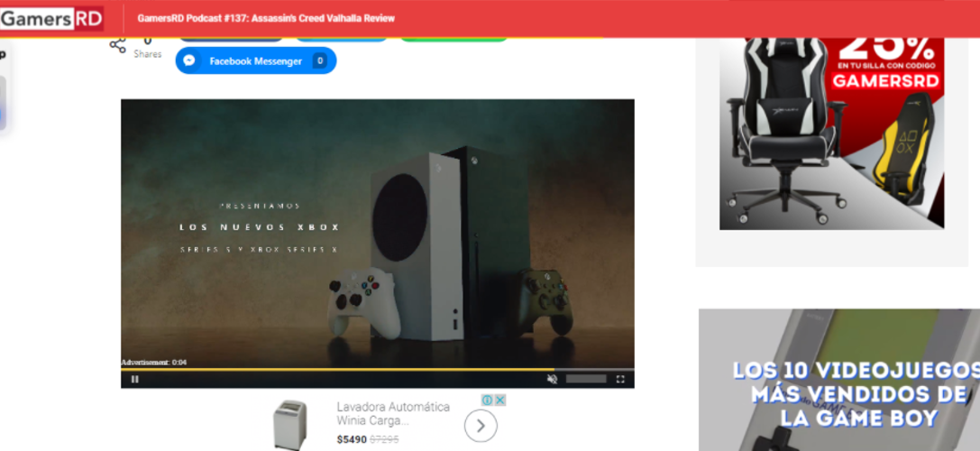Click the GamersRD site logo
Viewport: 980px width, 451px height.
[51, 19]
